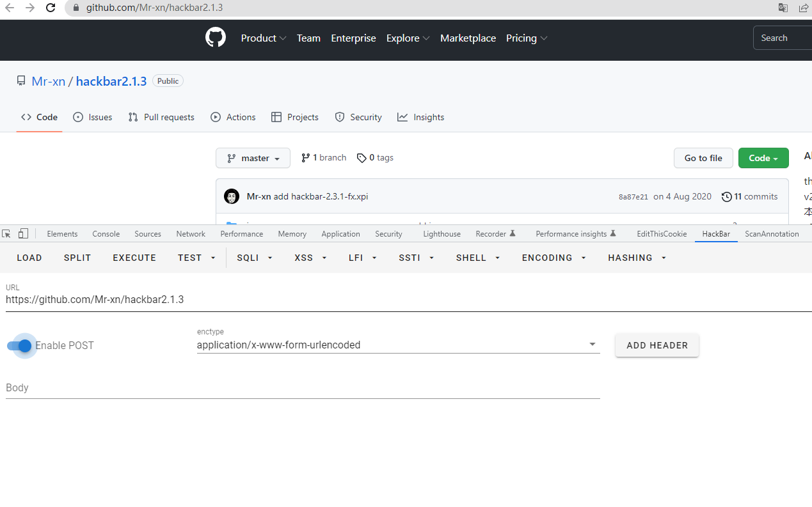Click the Marketplace link in GitHub header
Viewport: 812px width, 507px height.
(x=468, y=38)
